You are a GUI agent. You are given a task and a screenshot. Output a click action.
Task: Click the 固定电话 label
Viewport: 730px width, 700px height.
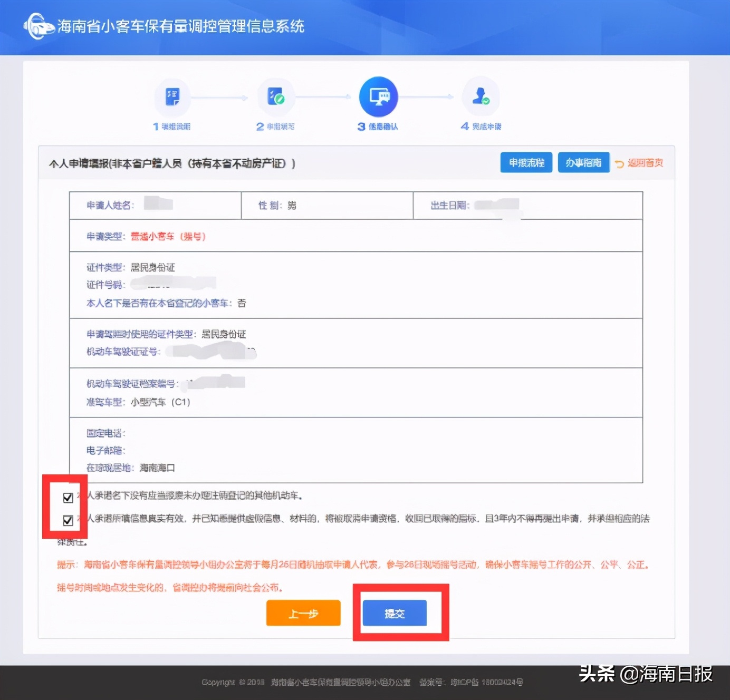[106, 433]
